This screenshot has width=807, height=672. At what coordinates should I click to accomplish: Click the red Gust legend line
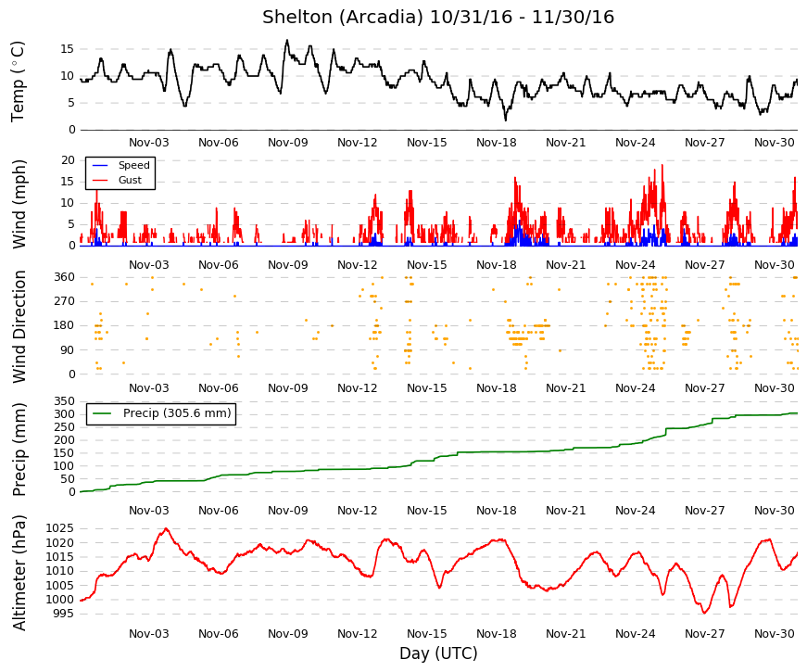pos(100,180)
